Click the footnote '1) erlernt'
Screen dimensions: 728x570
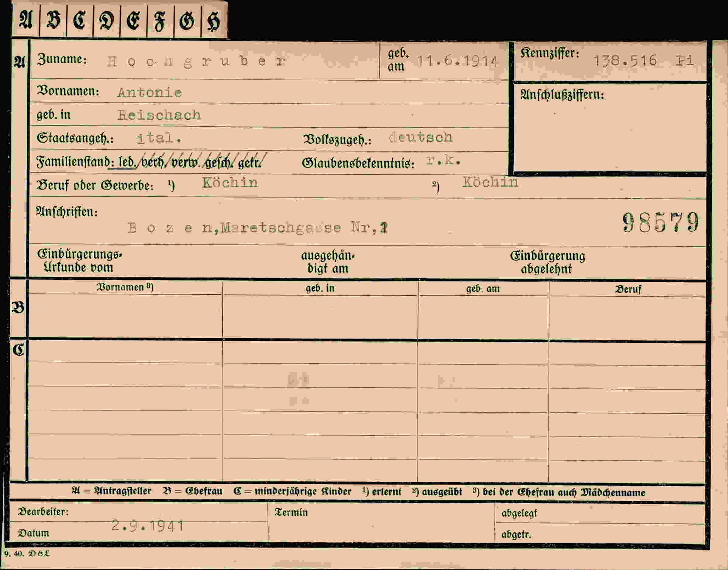(x=382, y=492)
